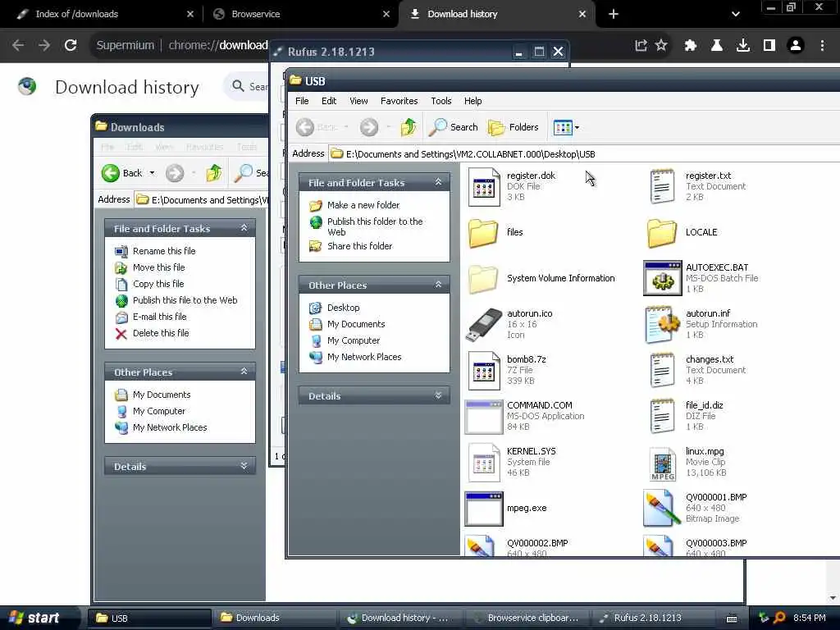Open browser profile avatar icon

pyautogui.click(x=796, y=45)
